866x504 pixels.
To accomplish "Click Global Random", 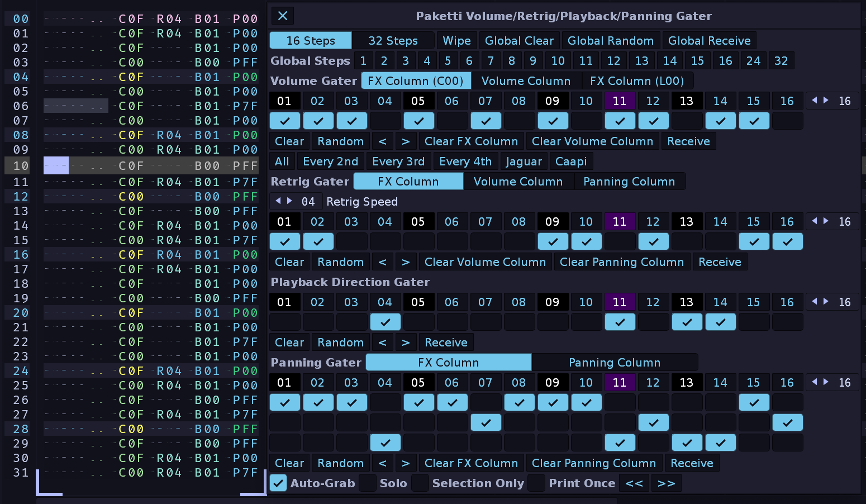I will (x=611, y=41).
